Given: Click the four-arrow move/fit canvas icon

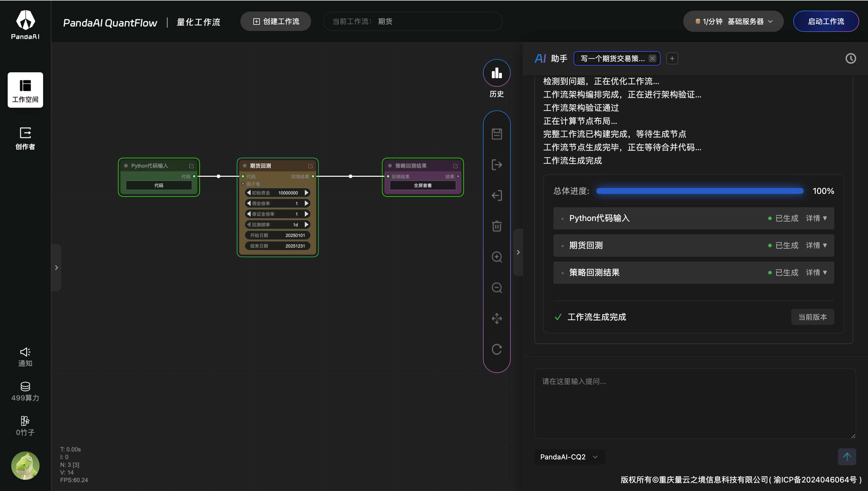Looking at the screenshot, I should point(497,318).
